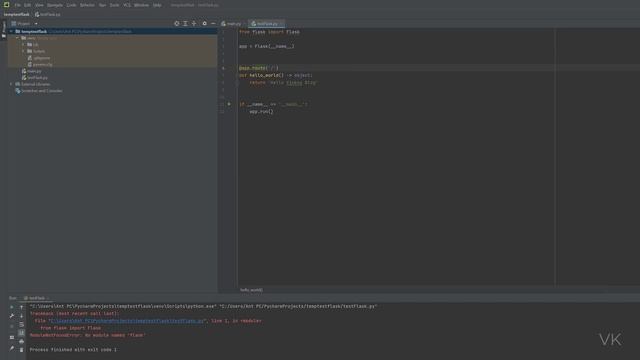This screenshot has height=360, width=640.
Task: Open the VCS menu
Action: (127, 5)
